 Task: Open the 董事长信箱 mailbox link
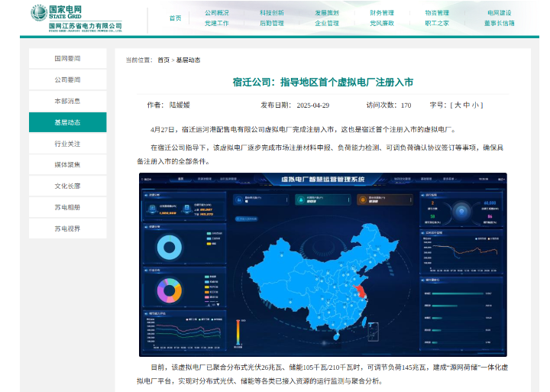(499, 24)
